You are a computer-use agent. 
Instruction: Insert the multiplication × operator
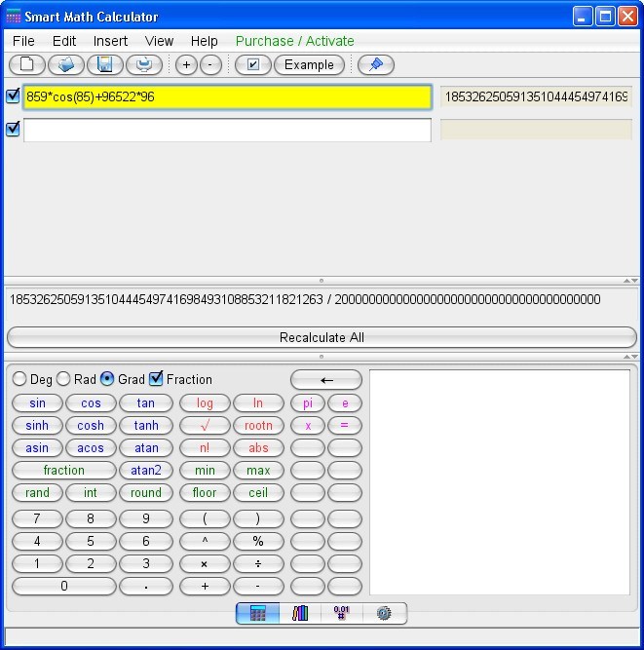(205, 564)
